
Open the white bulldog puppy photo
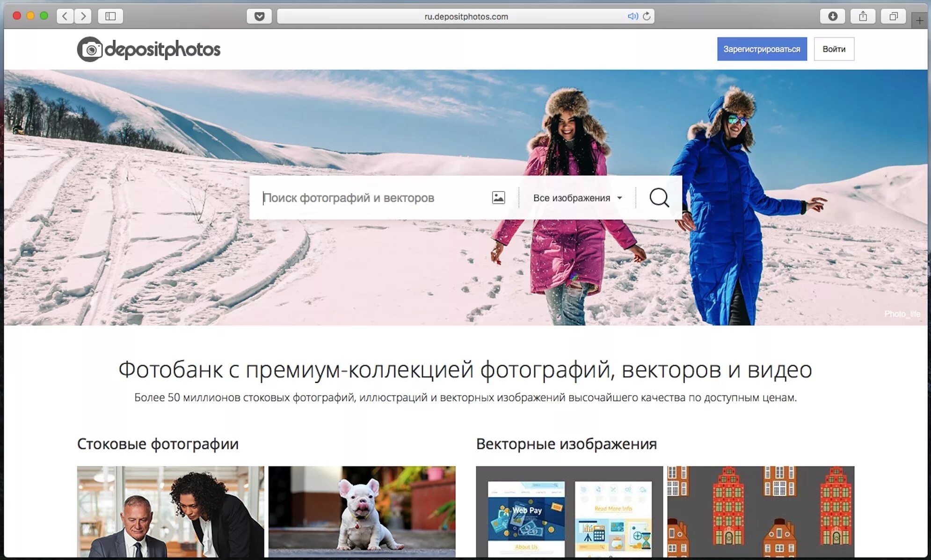(x=362, y=511)
